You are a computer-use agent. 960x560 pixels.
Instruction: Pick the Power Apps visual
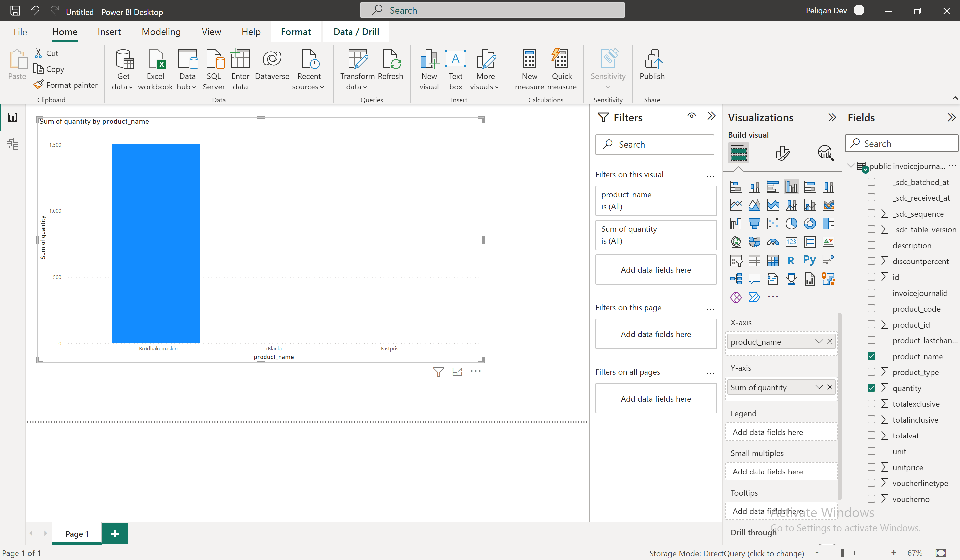tap(736, 297)
